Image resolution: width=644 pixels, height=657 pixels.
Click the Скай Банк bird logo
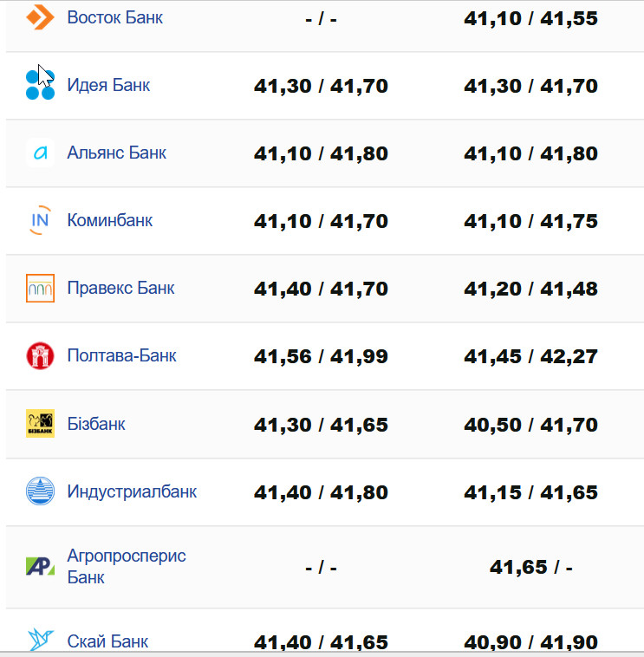click(40, 641)
